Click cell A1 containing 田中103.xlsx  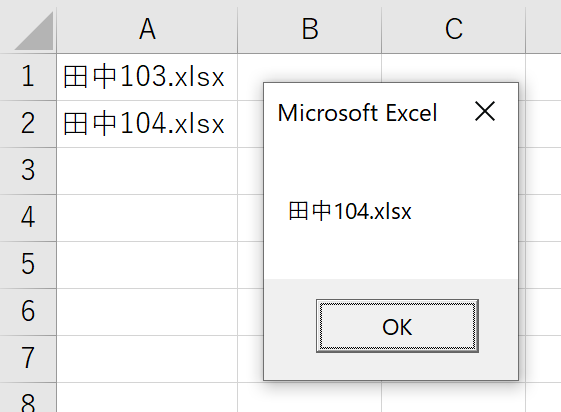(x=147, y=77)
